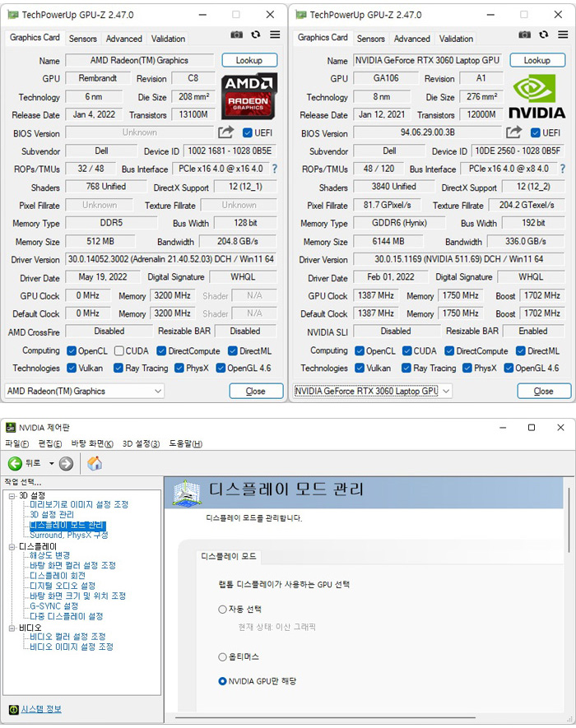576x728 pixels.
Task: Open AMD Radeon(TM) Graphics device dropdown
Action: point(85,391)
